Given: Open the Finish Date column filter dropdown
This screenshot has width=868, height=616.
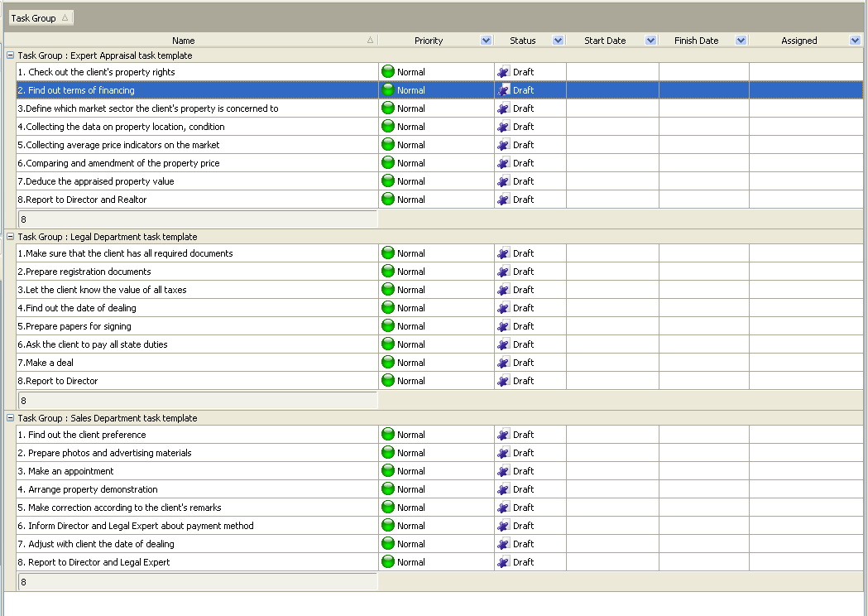Looking at the screenshot, I should tap(741, 41).
